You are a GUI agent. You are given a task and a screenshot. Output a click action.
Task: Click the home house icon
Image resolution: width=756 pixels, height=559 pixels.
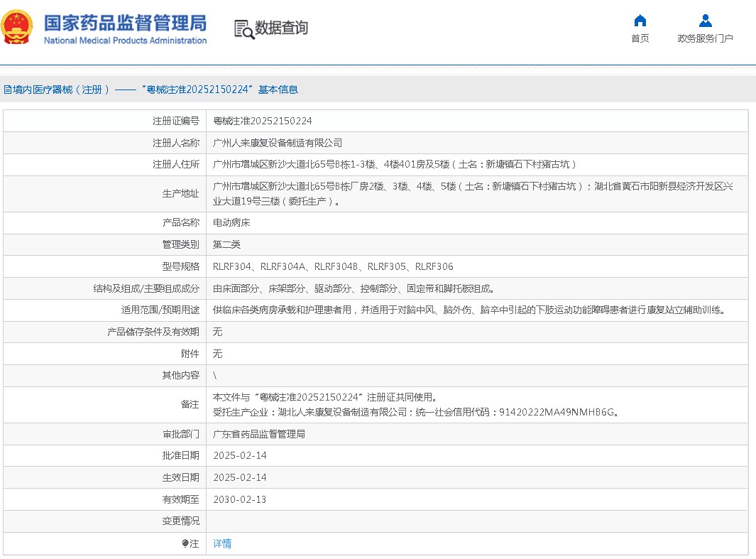640,21
